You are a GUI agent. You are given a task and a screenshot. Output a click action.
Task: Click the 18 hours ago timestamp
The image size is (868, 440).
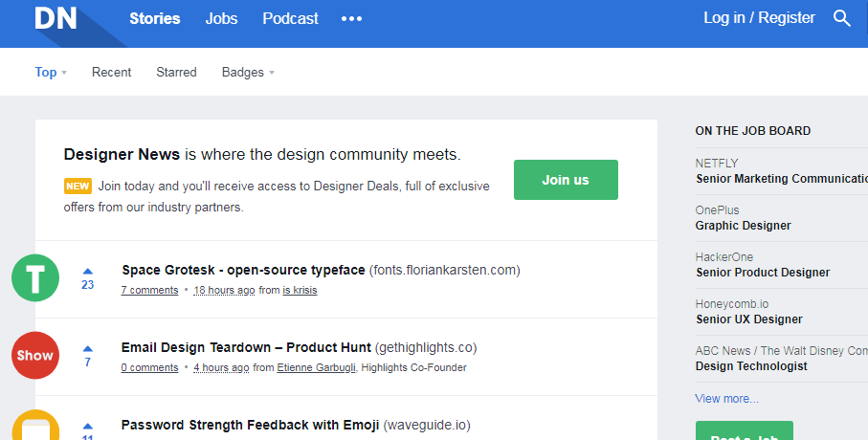coord(224,290)
